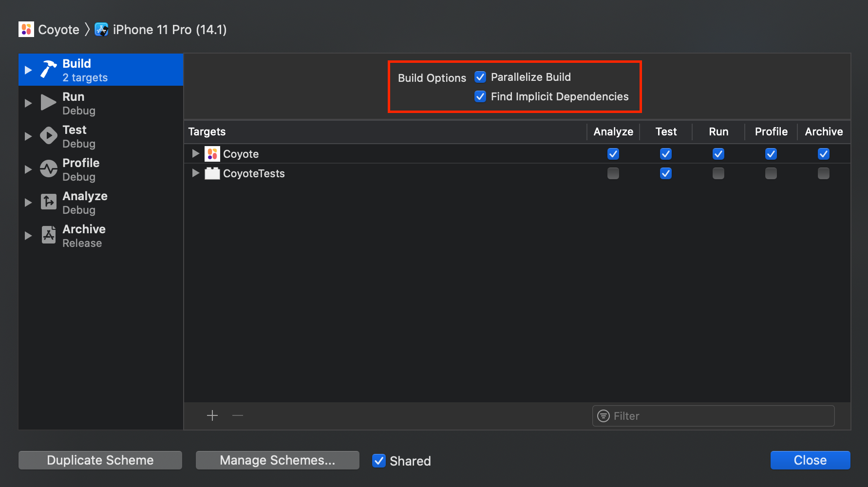Expand the CoyoteTests target row
Image resolution: width=868 pixels, height=487 pixels.
[196, 173]
